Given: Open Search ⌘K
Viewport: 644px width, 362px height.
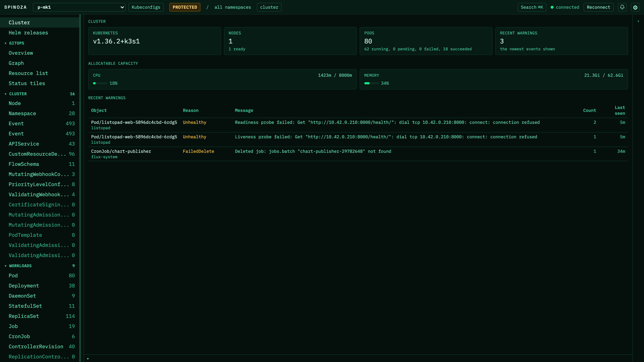Looking at the screenshot, I should 532,7.
